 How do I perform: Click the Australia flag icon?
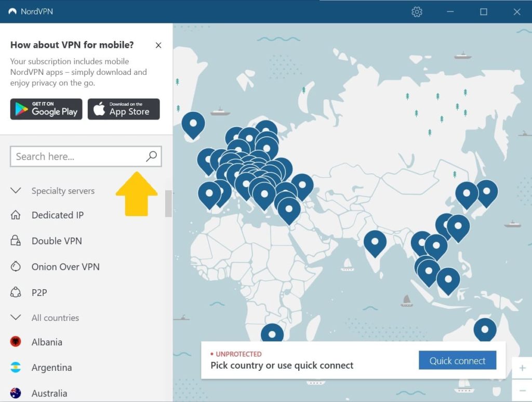pos(16,393)
